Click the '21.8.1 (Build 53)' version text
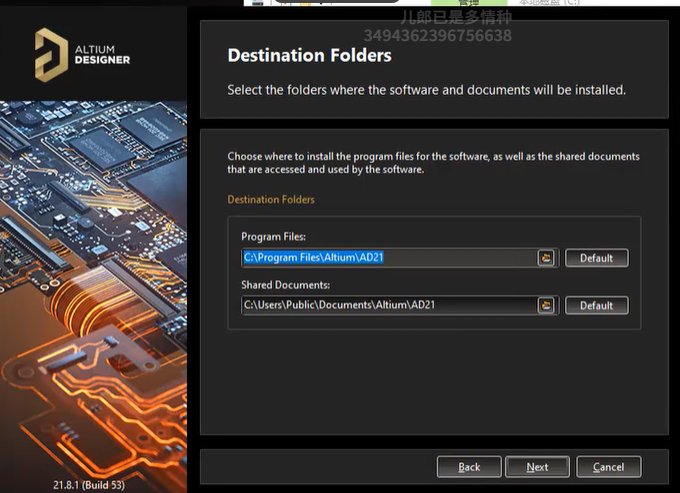Viewport: 680px width, 493px height. click(89, 485)
